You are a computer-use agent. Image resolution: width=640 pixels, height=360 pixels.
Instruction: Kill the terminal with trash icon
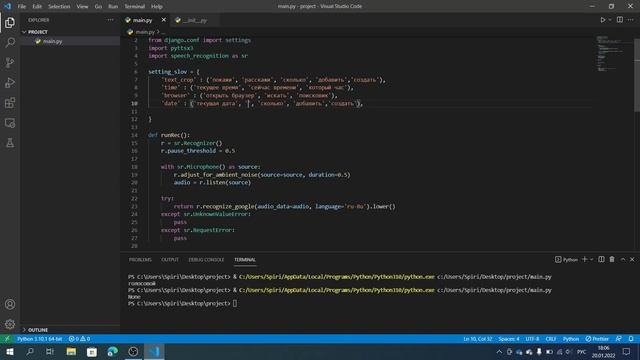coord(612,259)
